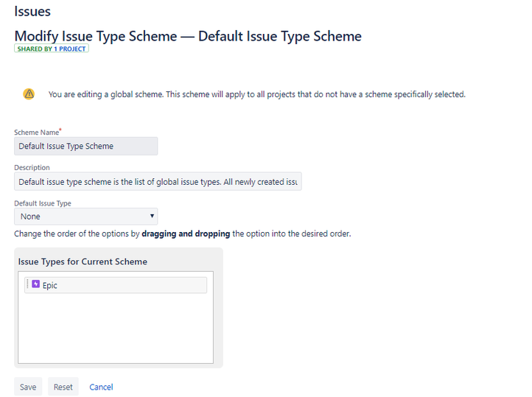This screenshot has height=397, width=532.
Task: Save the issue type scheme
Action: click(x=28, y=387)
